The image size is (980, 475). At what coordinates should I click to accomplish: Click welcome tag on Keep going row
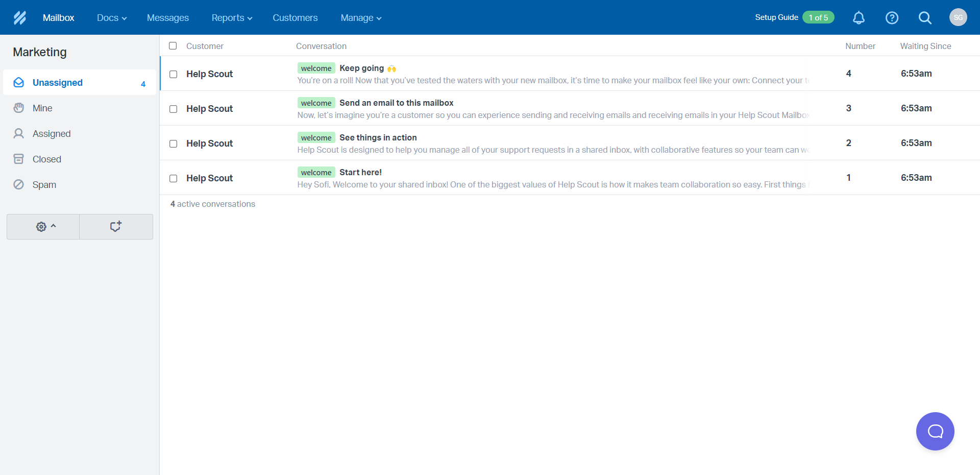pyautogui.click(x=316, y=68)
